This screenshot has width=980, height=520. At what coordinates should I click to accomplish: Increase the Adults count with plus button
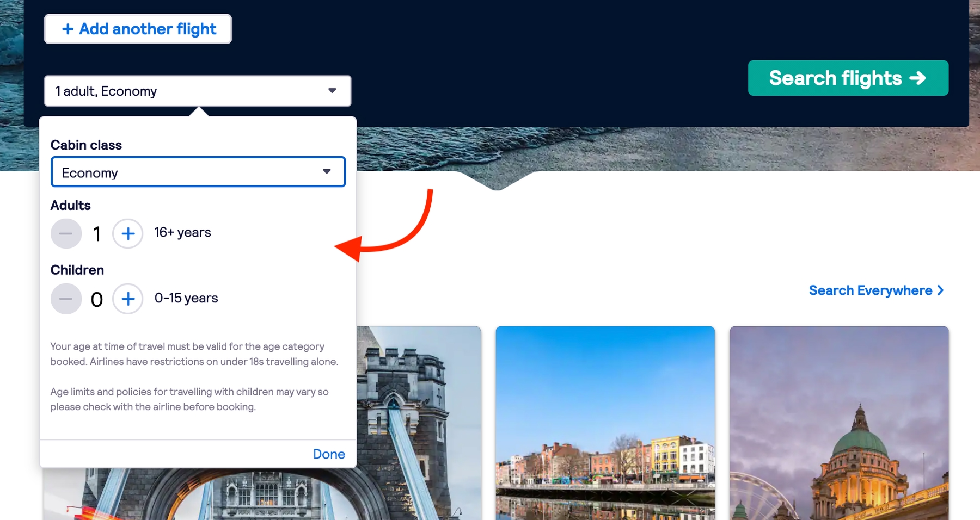pyautogui.click(x=128, y=234)
